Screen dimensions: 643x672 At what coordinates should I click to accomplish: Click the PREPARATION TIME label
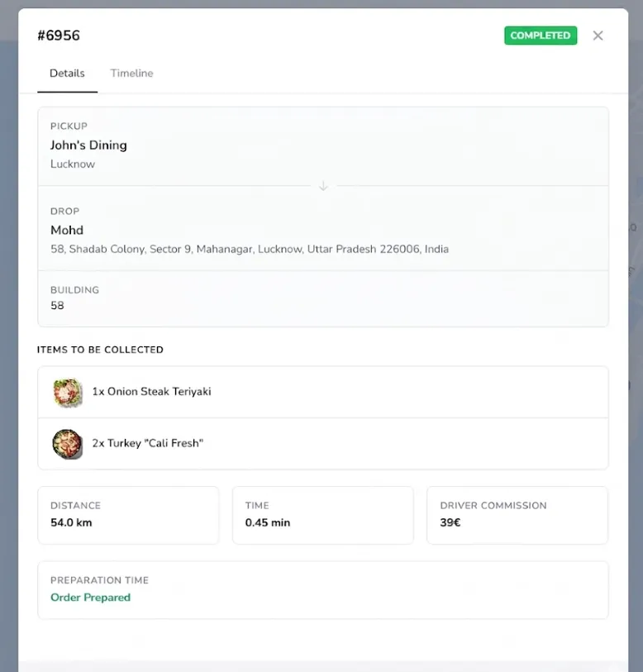click(x=99, y=580)
